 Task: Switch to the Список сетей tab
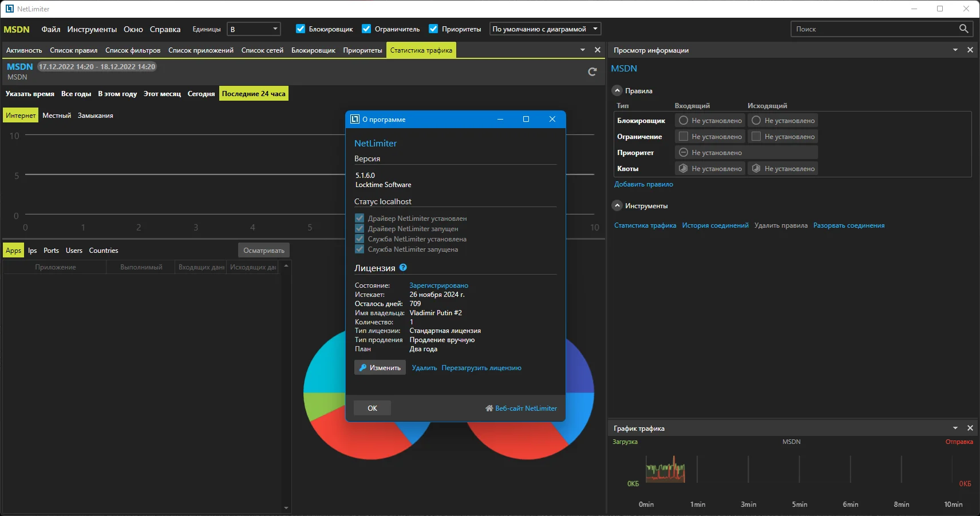pos(262,50)
